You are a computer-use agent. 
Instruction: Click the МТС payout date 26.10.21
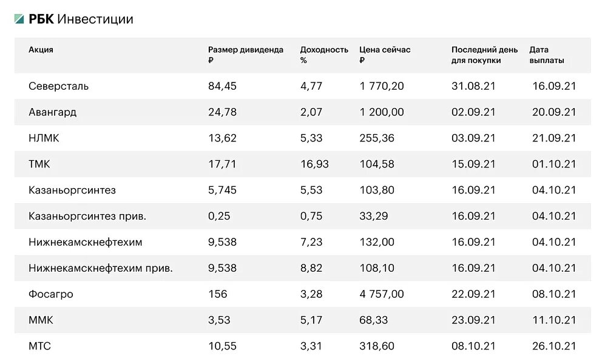554,346
